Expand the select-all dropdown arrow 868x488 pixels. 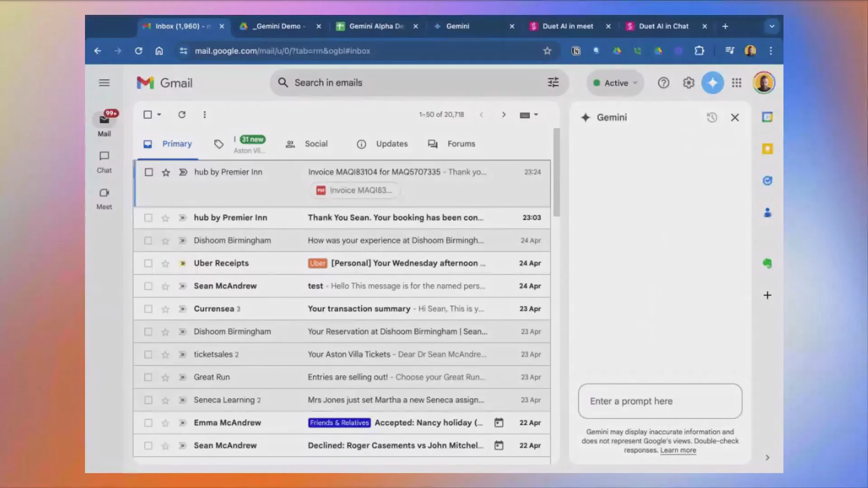coord(159,115)
